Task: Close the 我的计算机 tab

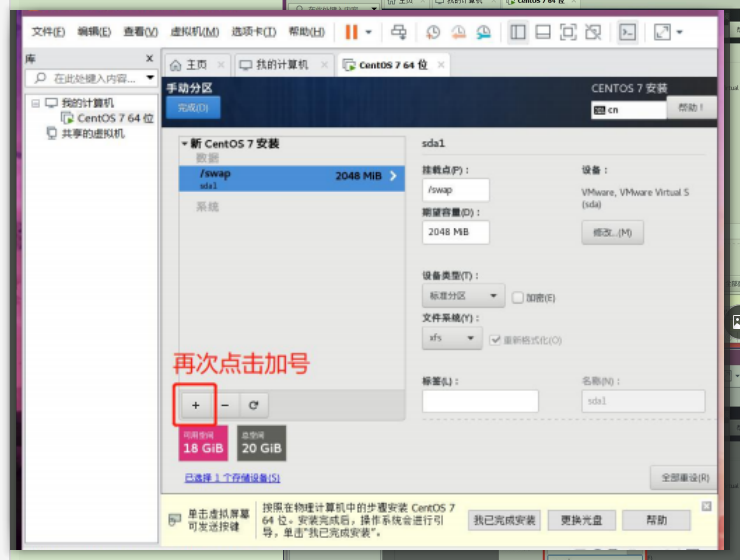Action: tap(324, 65)
